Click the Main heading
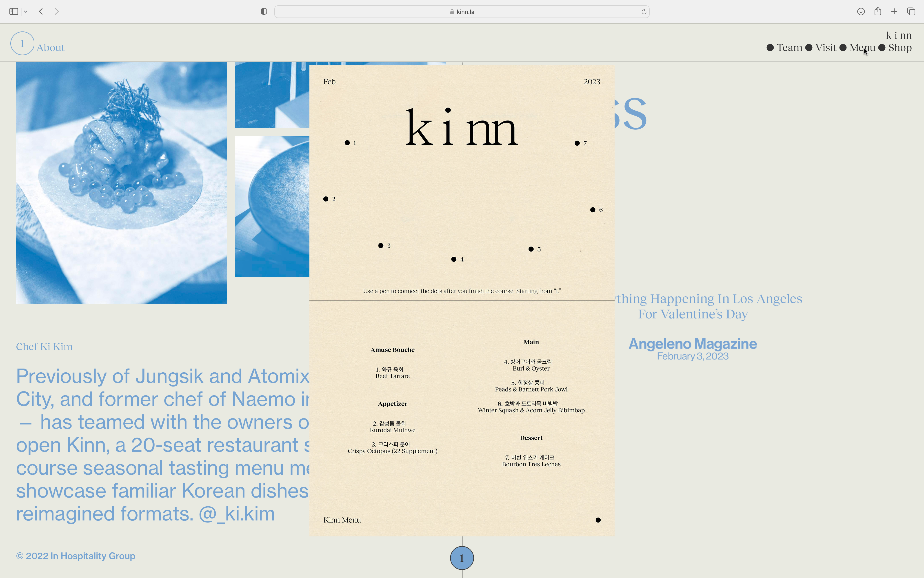The height and width of the screenshot is (578, 924). 531,342
